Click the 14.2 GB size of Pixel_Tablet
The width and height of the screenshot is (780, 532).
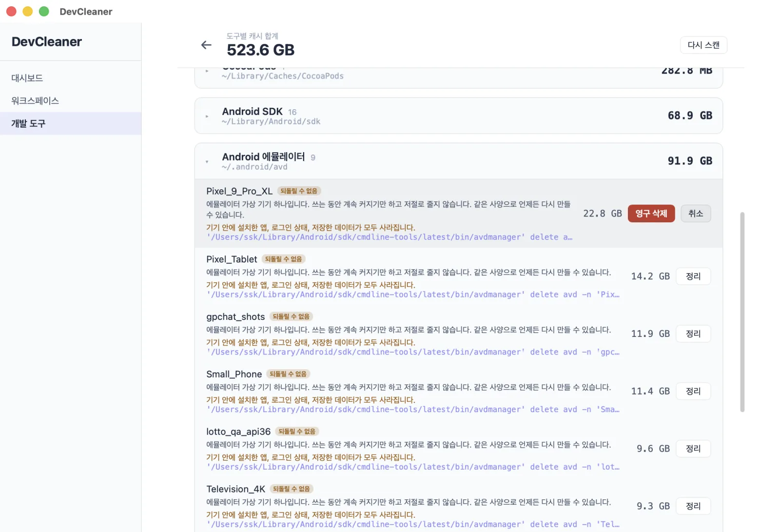point(650,276)
